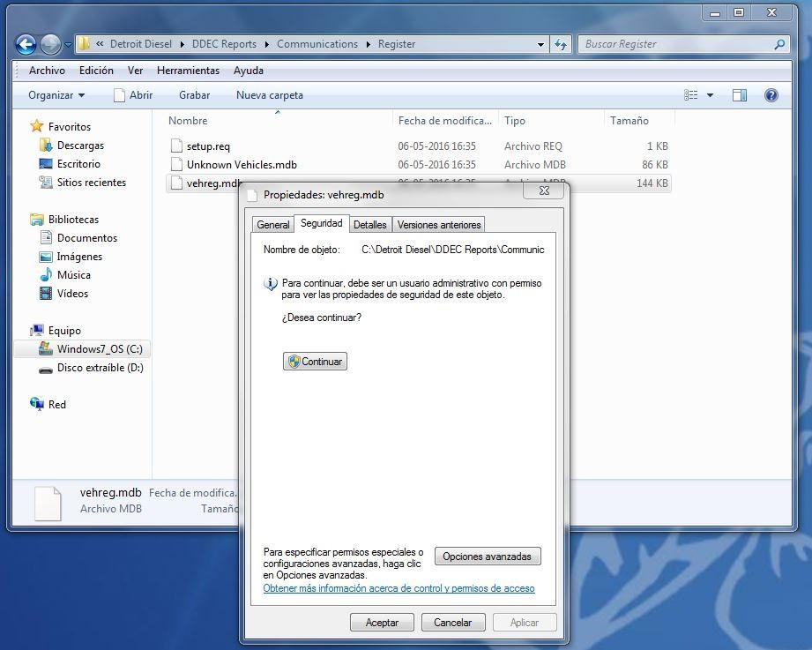Click the large file icon in details pane
The image size is (812, 650).
point(48,504)
